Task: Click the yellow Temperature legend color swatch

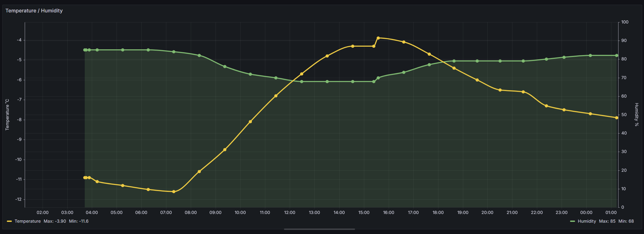Action: 9,221
